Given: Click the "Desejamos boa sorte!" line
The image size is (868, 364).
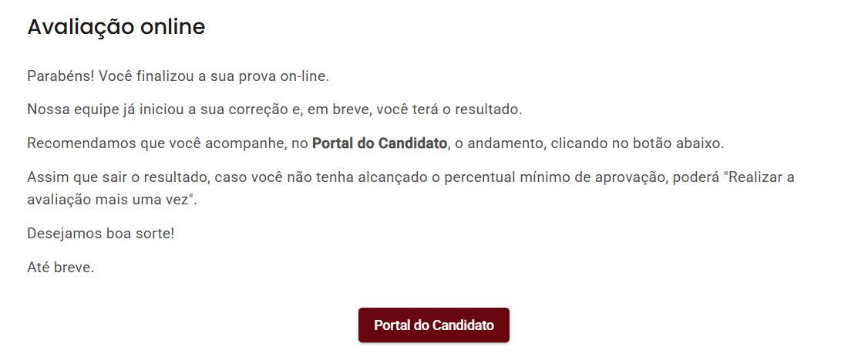Looking at the screenshot, I should 101,232.
